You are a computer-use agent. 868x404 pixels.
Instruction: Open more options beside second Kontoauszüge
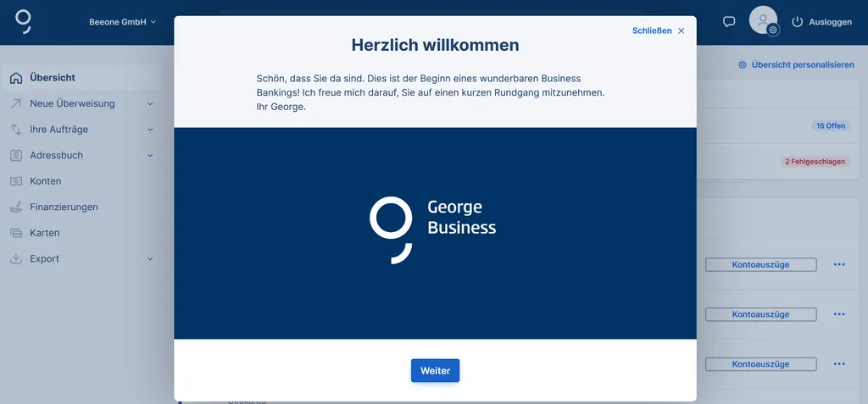839,314
